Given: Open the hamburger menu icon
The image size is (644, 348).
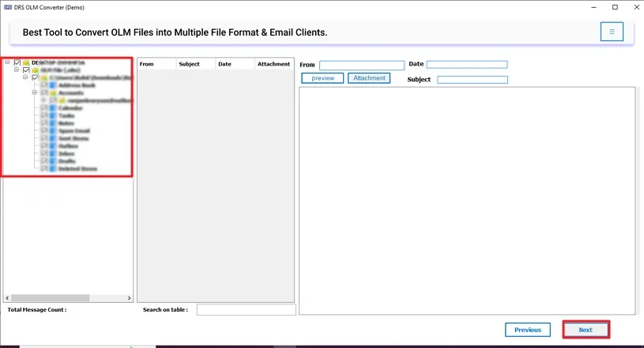Looking at the screenshot, I should click(611, 32).
